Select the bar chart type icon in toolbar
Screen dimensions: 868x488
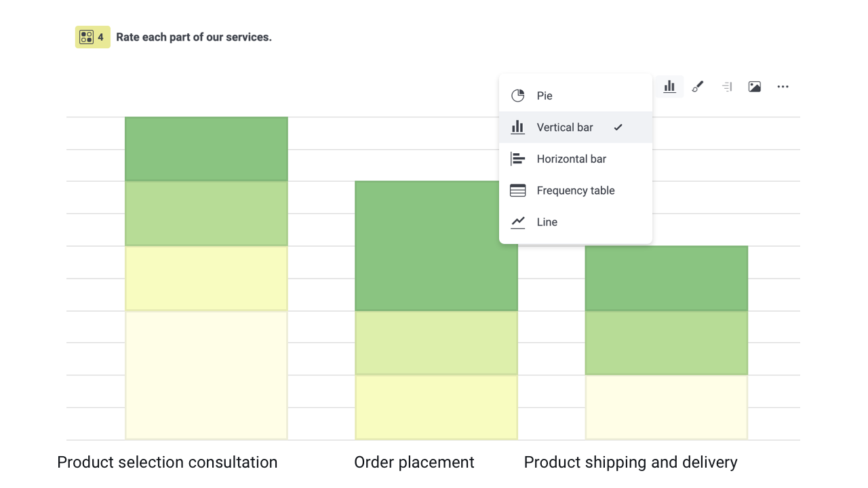coord(669,87)
